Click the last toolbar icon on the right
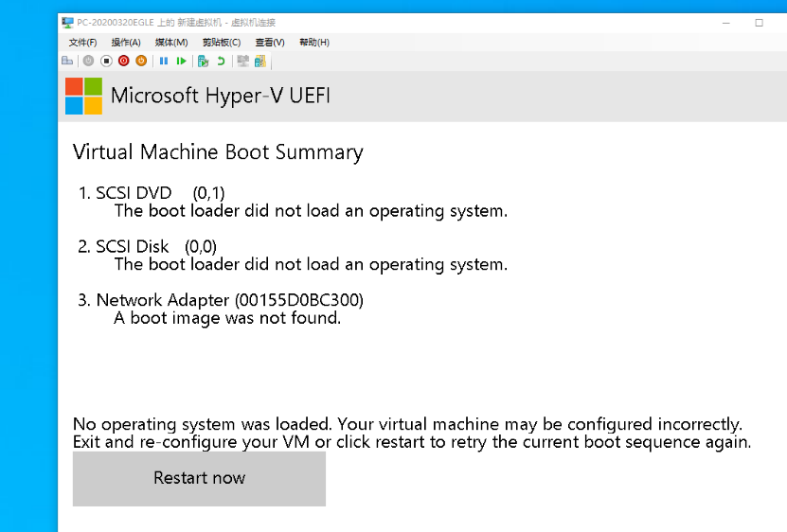 tap(259, 61)
